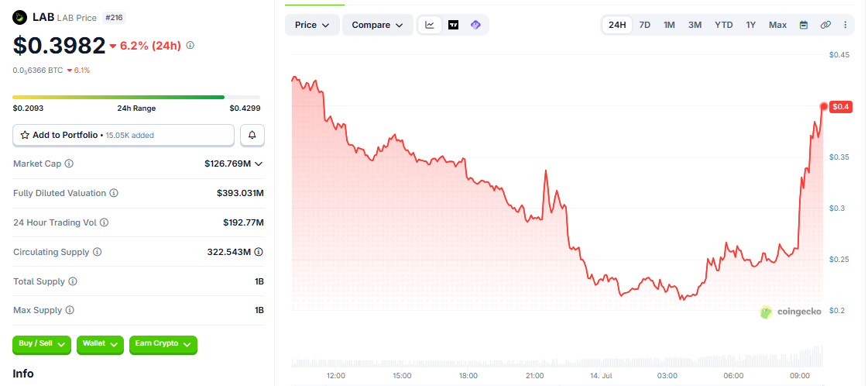Show Max Supply info icon

tap(70, 310)
